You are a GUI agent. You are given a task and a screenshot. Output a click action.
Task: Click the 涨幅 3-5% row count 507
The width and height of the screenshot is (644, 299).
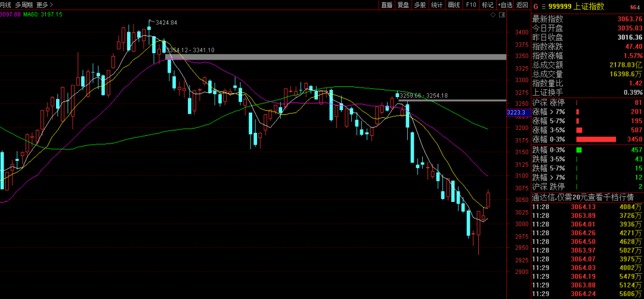coord(636,130)
